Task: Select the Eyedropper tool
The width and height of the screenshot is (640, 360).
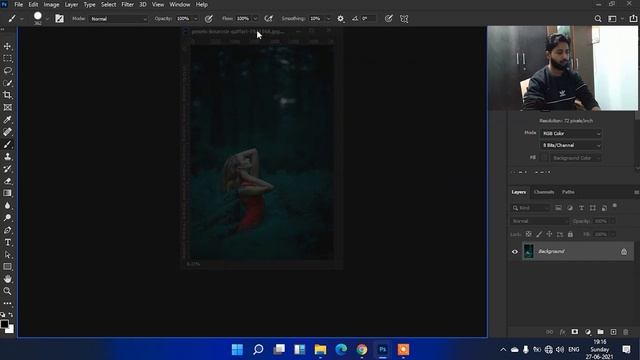Action: (7, 120)
